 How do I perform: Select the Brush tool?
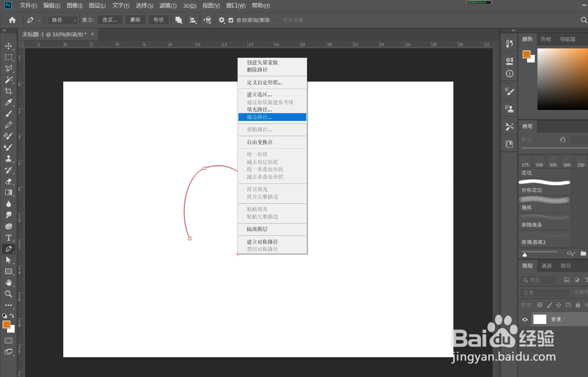8,114
